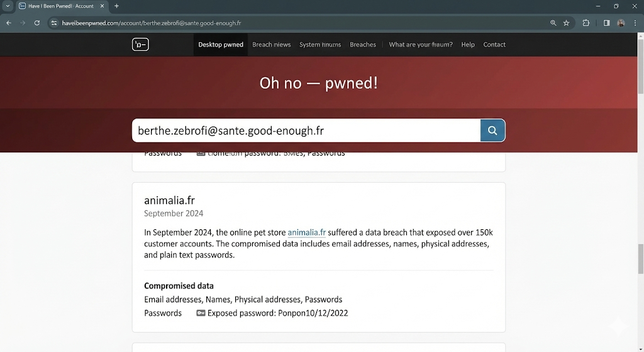Go to the Contact page
Screen dimensions: 644x352
tap(494, 45)
